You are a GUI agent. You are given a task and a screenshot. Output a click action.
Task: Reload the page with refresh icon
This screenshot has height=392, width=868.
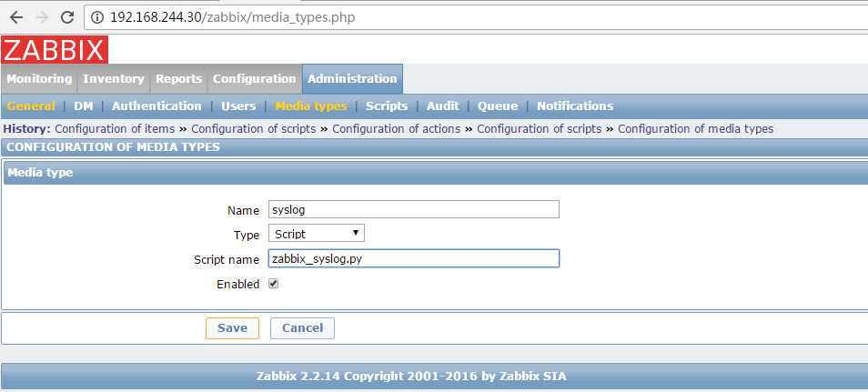tap(67, 17)
